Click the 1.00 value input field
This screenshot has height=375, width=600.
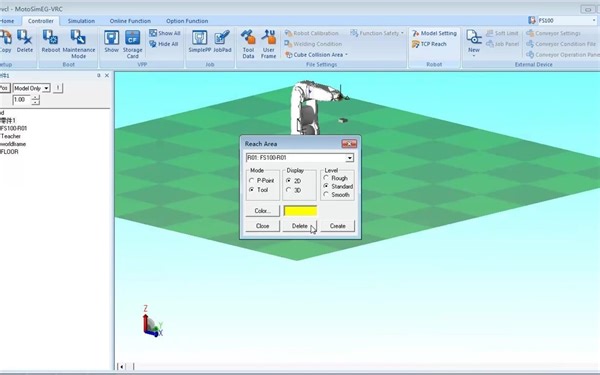(x=22, y=100)
